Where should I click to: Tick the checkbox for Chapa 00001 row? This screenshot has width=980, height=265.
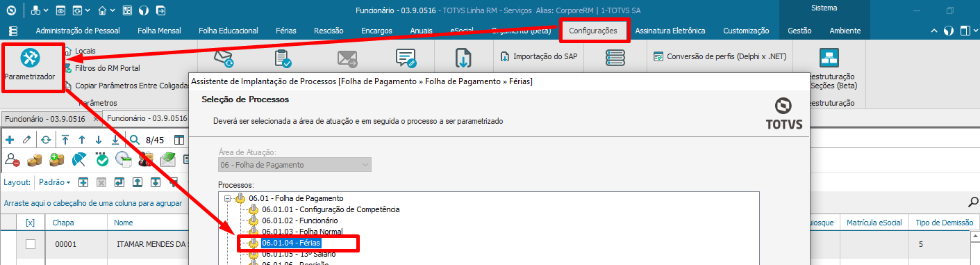pos(30,244)
